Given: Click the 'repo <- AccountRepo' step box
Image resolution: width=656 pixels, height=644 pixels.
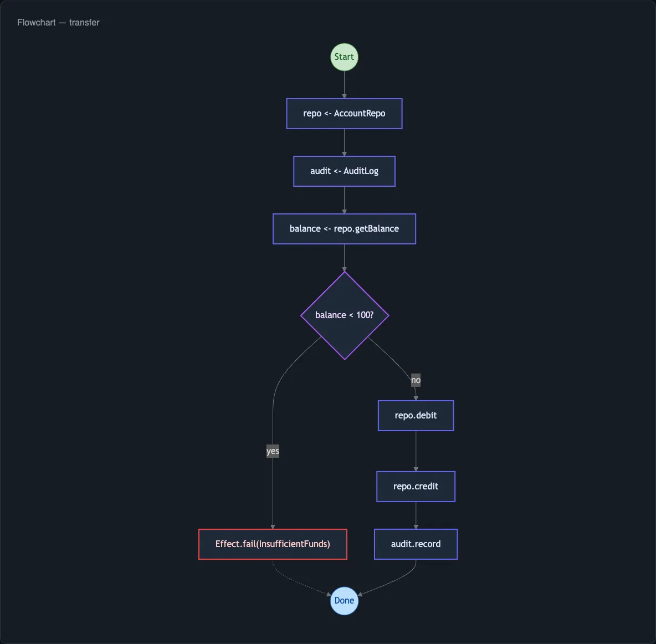Looking at the screenshot, I should click(x=344, y=113).
